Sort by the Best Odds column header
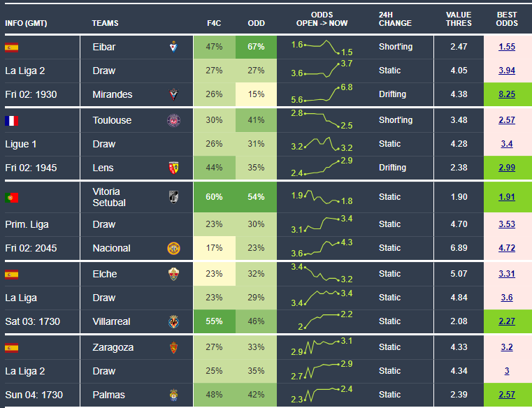This screenshot has height=408, width=532. 507,19
